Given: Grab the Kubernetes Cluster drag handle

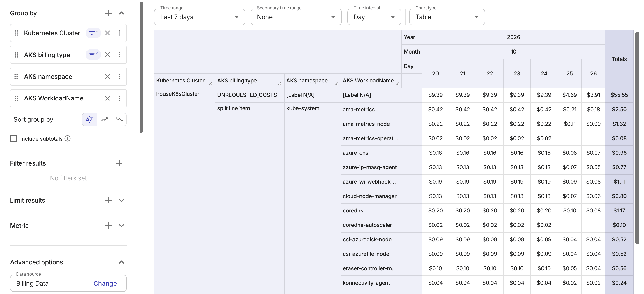Looking at the screenshot, I should point(16,33).
